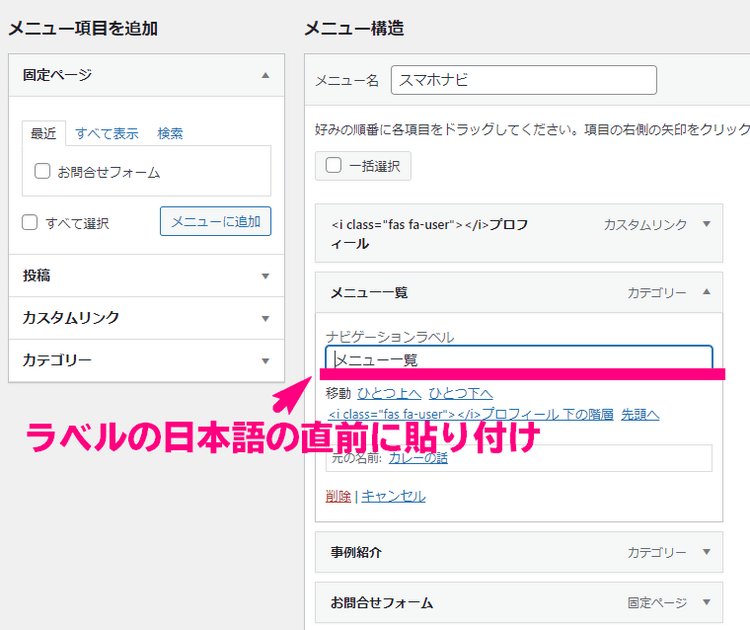Click the 先頭へ link
The image size is (750, 630).
640,414
